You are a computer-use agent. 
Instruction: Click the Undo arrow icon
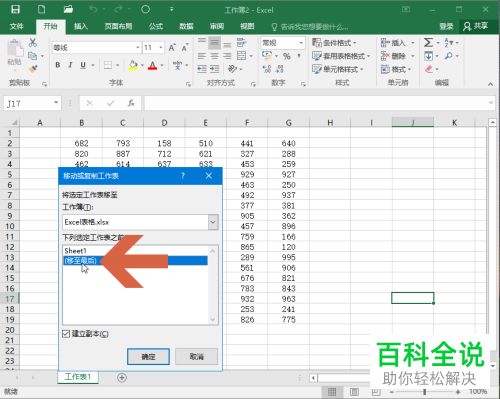point(93,9)
